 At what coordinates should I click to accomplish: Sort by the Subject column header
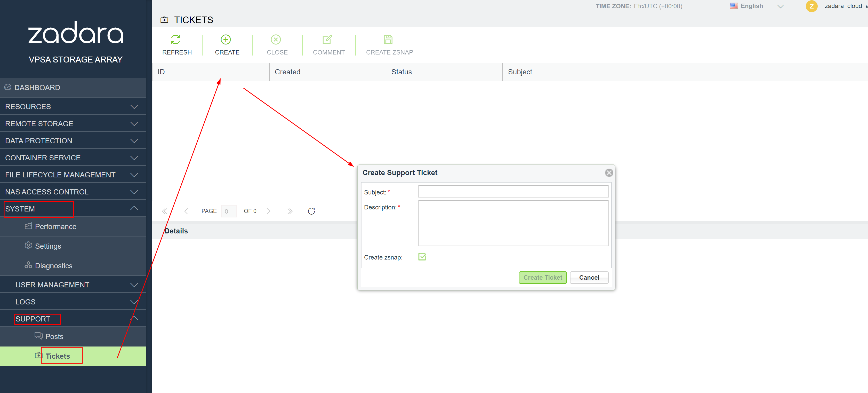click(x=685, y=72)
